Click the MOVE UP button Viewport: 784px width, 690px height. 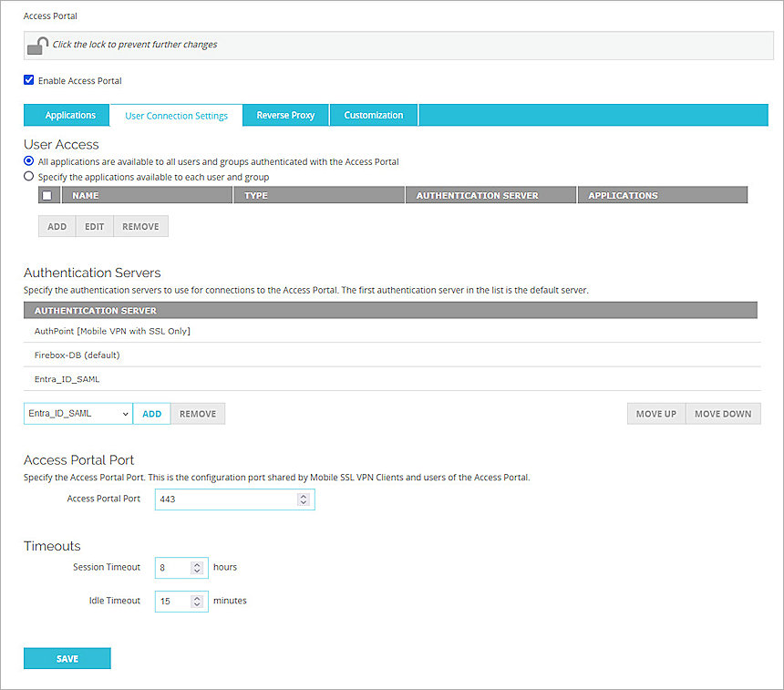(655, 413)
